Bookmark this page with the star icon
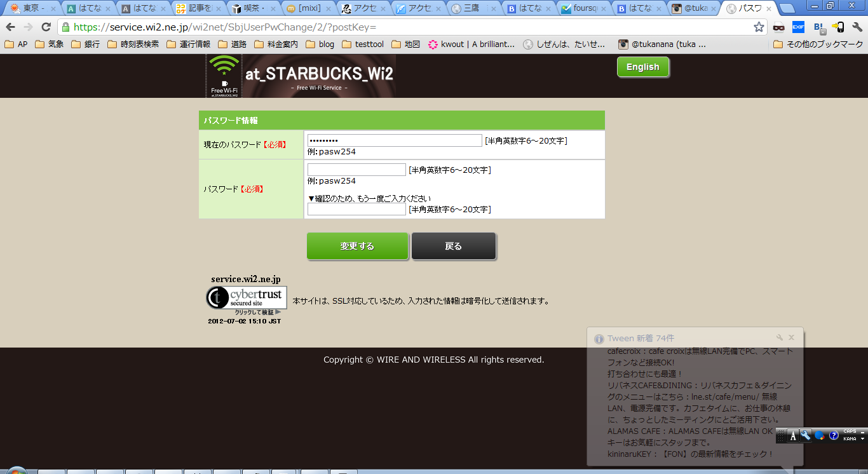868x474 pixels. [759, 27]
